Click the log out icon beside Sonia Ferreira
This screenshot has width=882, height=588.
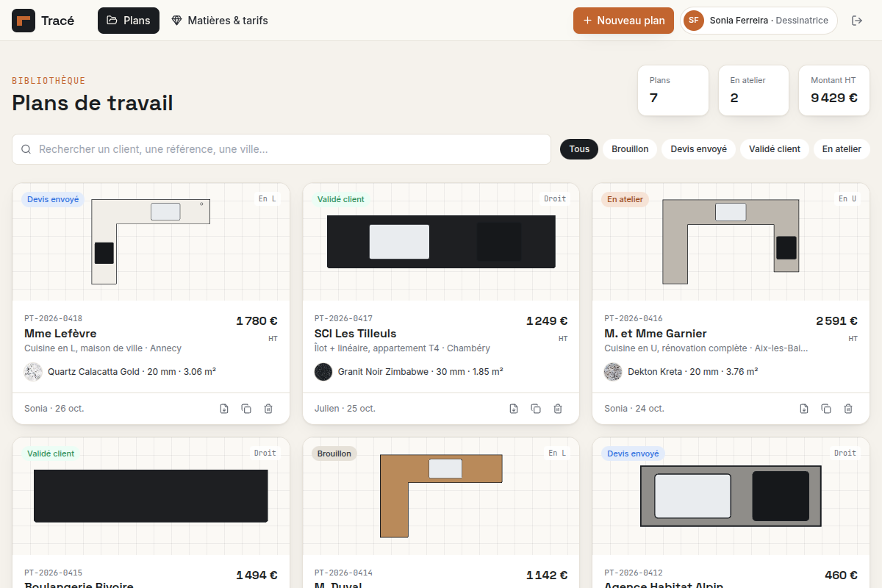coord(857,21)
